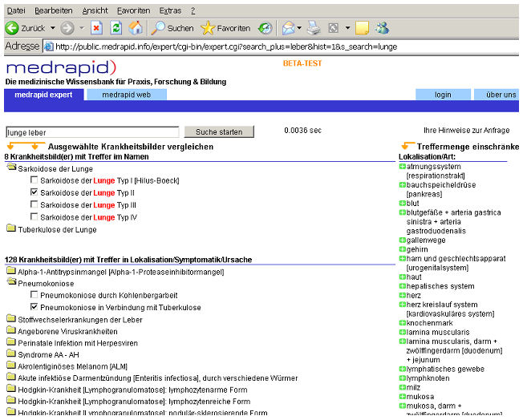Open Akute infektiöse Darmentzündung folder icon
The image size is (523, 420).
coord(11,377)
